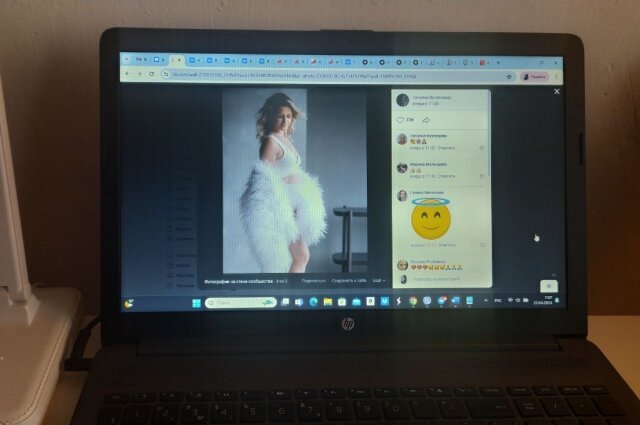Show hidden system tray icons
Image resolution: width=640 pixels, height=425 pixels.
pos(486,300)
